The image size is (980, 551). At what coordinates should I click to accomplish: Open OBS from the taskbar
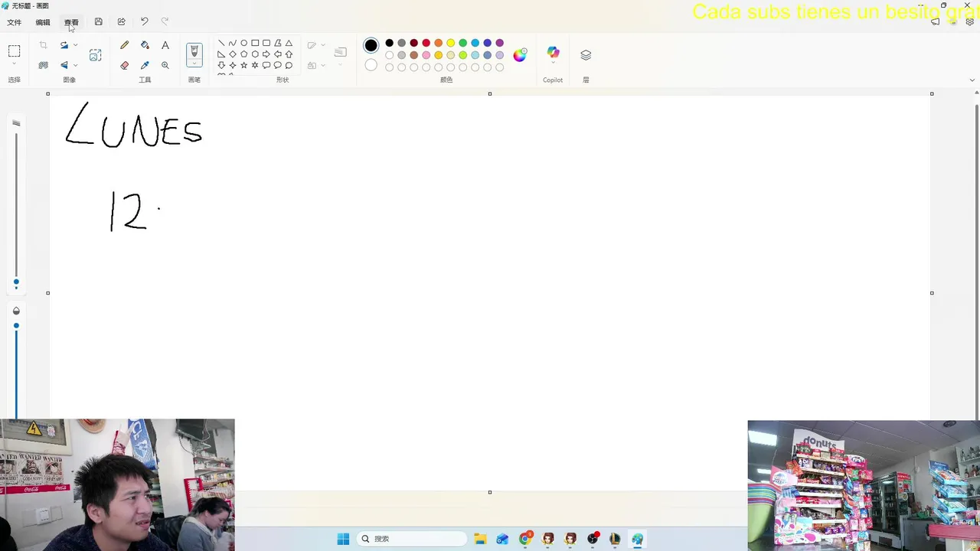[x=592, y=539]
